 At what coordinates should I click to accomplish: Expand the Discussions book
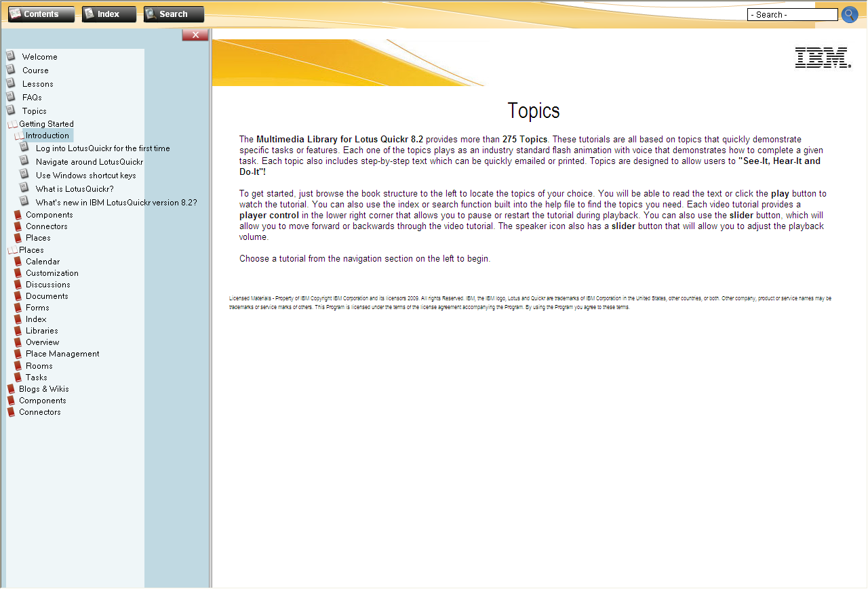[18, 285]
